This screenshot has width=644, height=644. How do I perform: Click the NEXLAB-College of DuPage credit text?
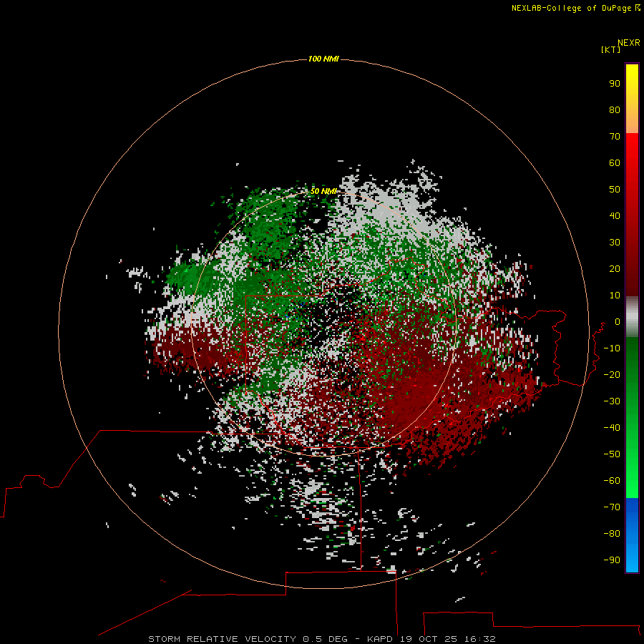[x=571, y=8]
